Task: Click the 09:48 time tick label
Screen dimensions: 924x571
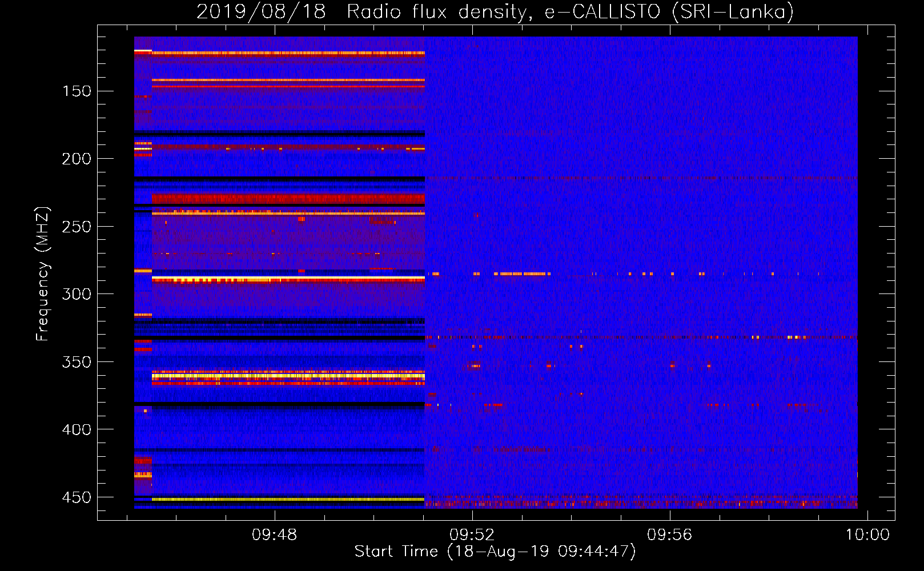Action: tap(275, 534)
